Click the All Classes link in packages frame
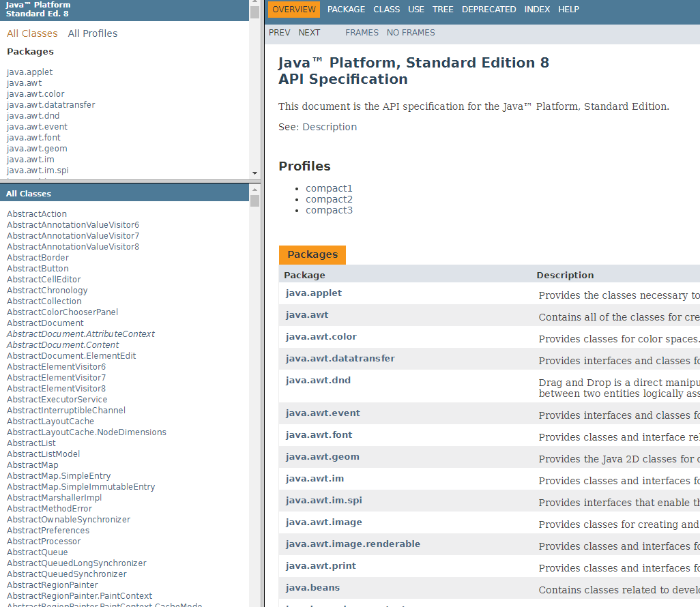Image resolution: width=700 pixels, height=607 pixels. click(32, 33)
